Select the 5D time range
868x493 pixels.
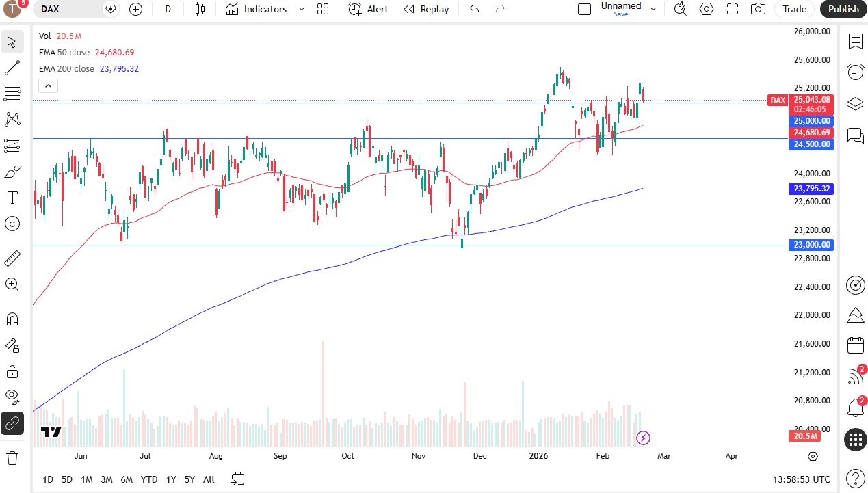click(67, 479)
